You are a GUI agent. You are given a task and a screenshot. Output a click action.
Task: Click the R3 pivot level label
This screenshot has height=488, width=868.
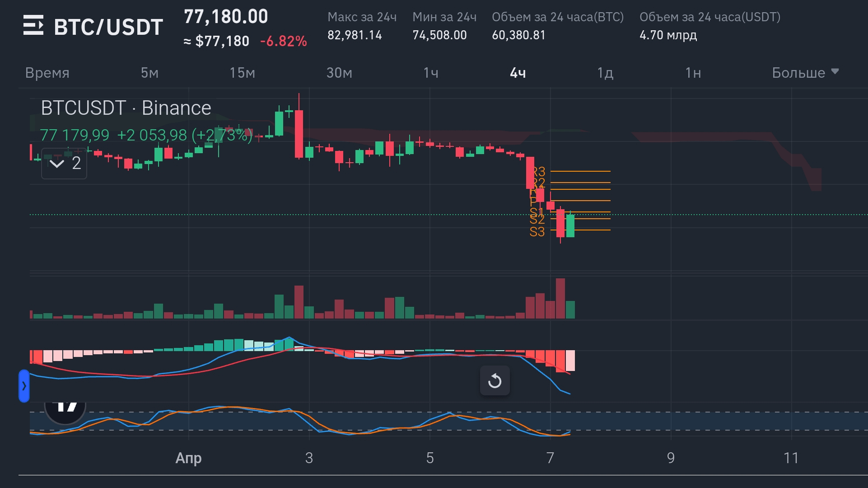coord(540,171)
